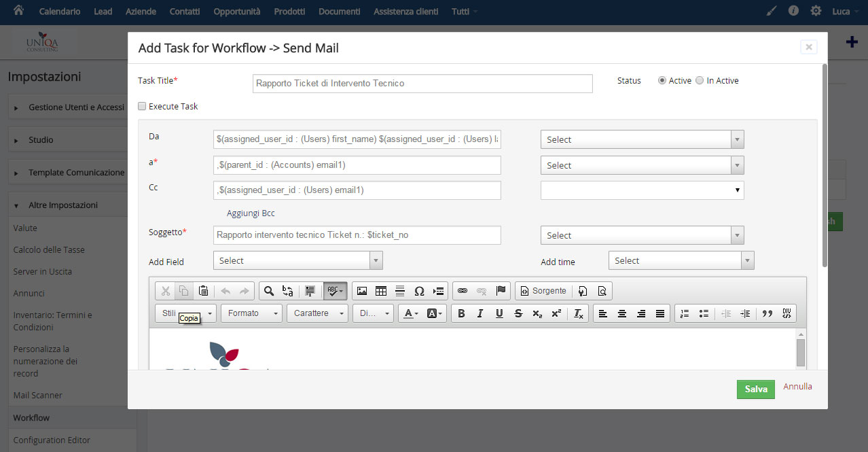
Task: Open Calendario in top menu
Action: (x=60, y=12)
